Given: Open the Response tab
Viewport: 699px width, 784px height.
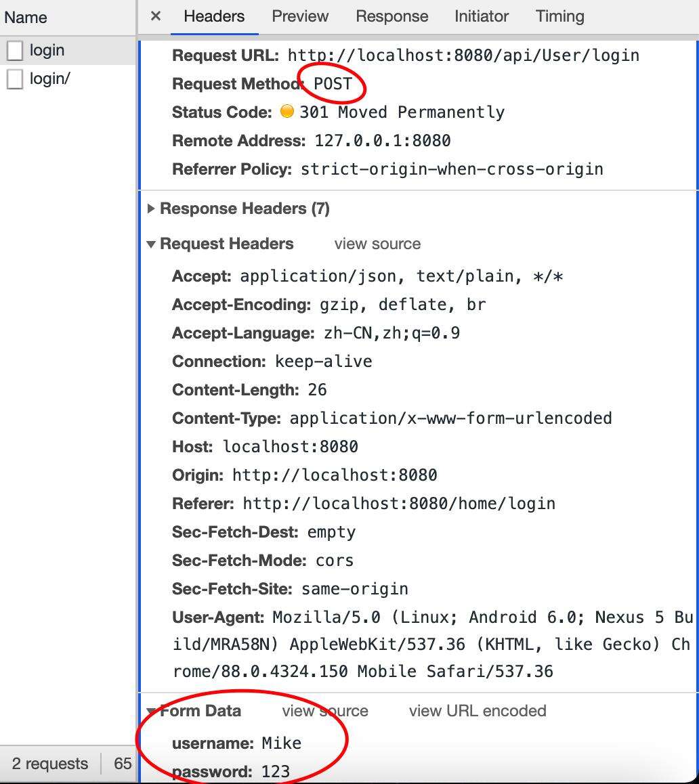Looking at the screenshot, I should (391, 16).
